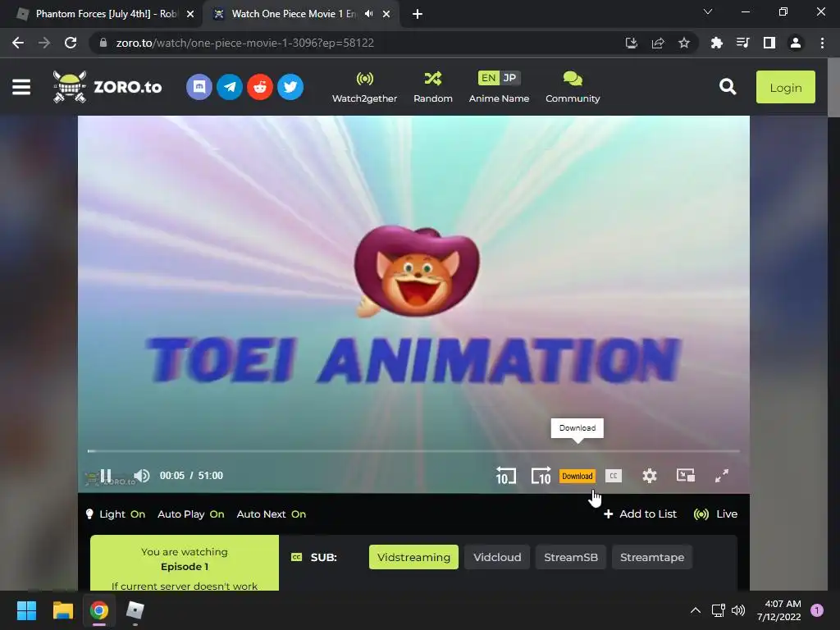Enable picture-in-picture mode

(x=686, y=475)
